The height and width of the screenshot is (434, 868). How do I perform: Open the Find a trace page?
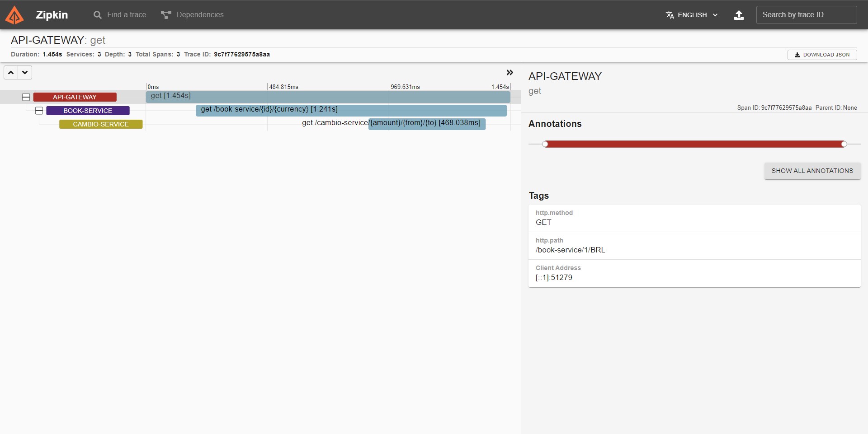pos(120,15)
